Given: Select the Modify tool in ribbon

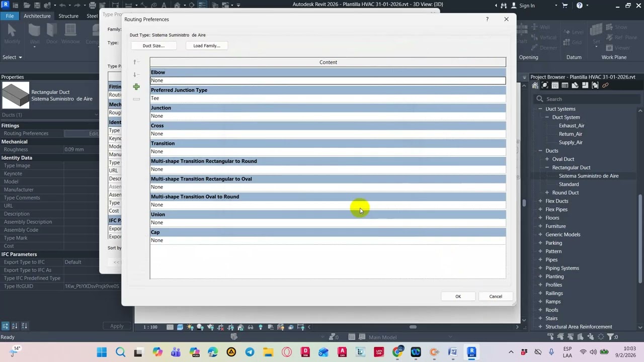Looking at the screenshot, I should click(x=12, y=34).
